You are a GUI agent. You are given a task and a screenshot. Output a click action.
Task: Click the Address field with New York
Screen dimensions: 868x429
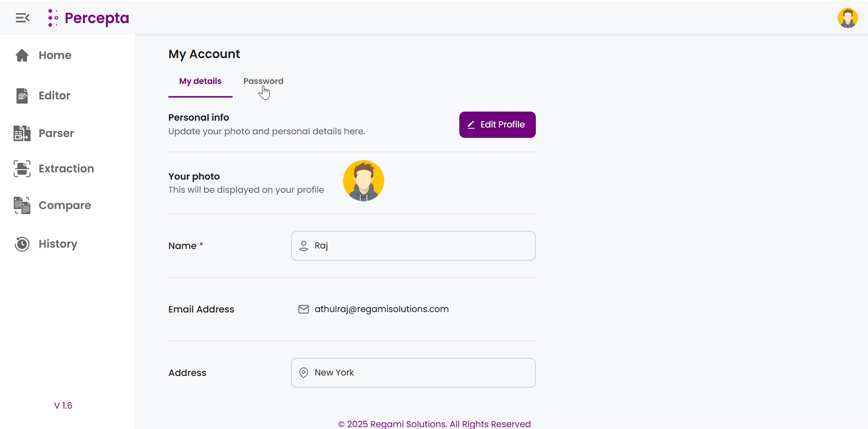pyautogui.click(x=421, y=372)
